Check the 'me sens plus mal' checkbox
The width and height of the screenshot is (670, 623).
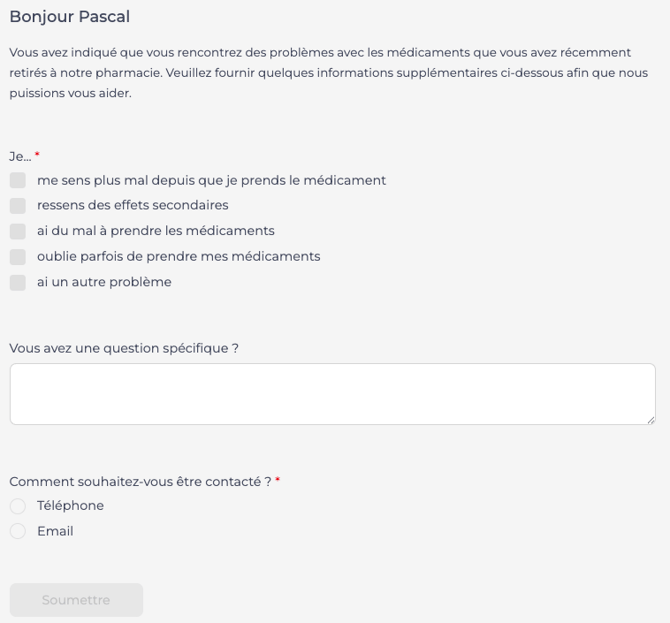(18, 181)
